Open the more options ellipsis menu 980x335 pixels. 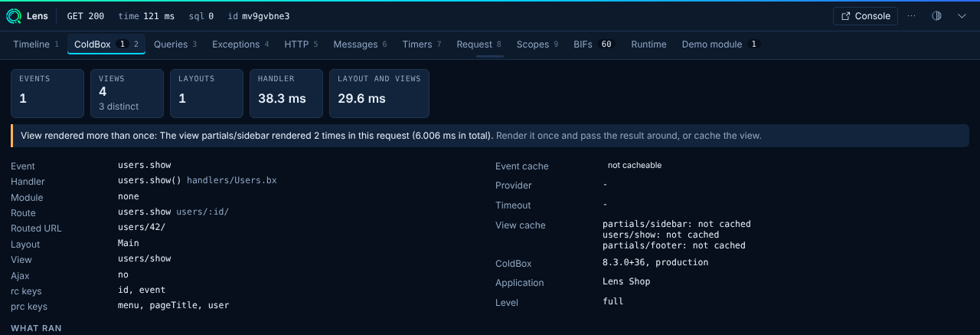coord(911,16)
